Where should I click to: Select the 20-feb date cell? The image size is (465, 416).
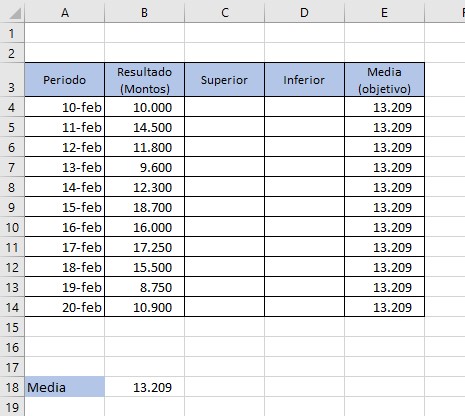click(x=65, y=307)
